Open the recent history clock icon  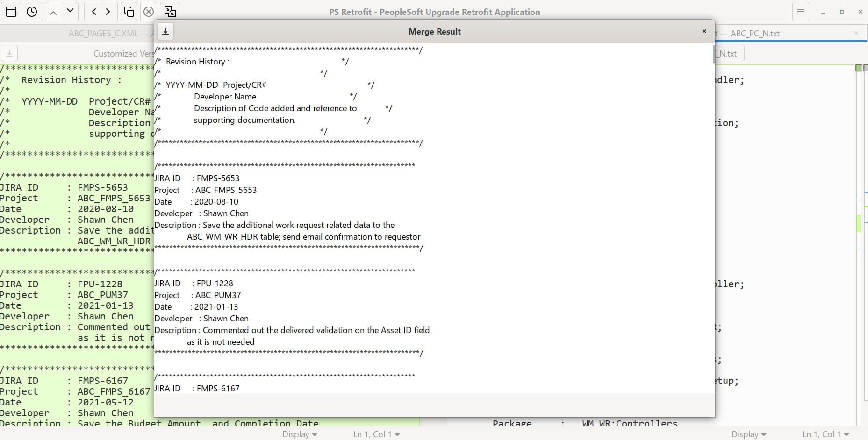click(x=32, y=12)
